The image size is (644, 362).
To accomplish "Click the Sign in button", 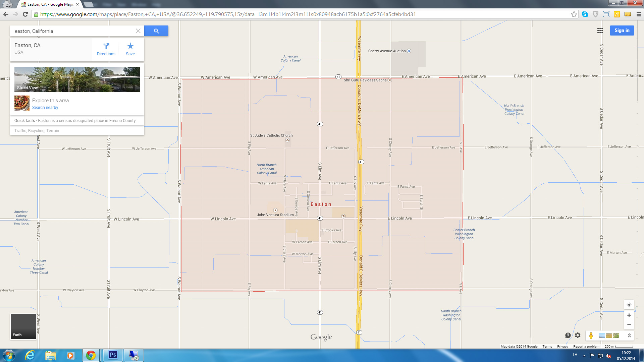I will pyautogui.click(x=622, y=31).
